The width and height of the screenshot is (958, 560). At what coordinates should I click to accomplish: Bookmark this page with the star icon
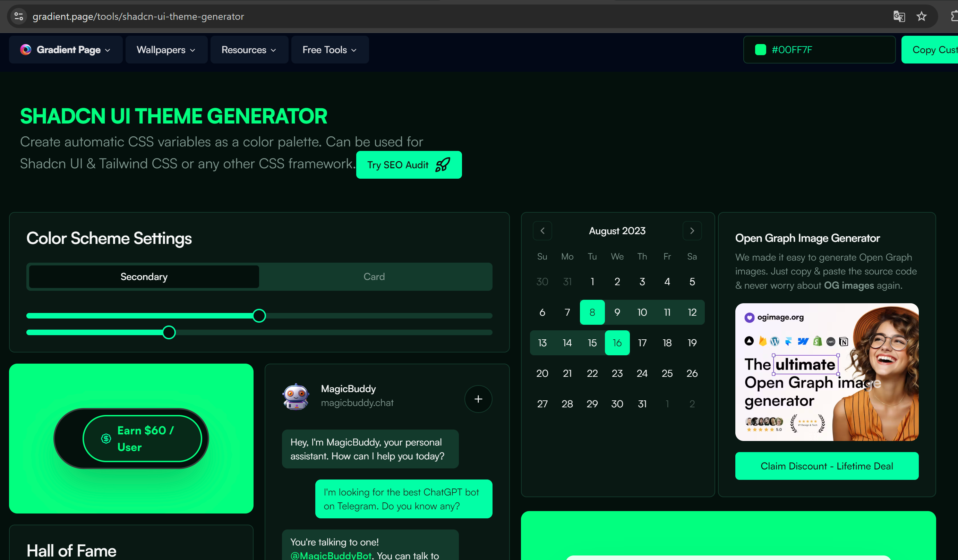(x=922, y=16)
